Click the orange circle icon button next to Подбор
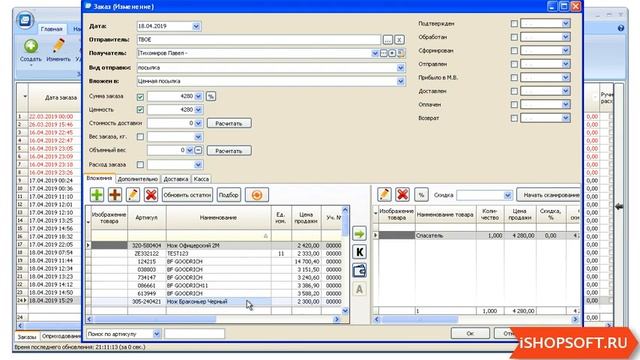 point(257,195)
